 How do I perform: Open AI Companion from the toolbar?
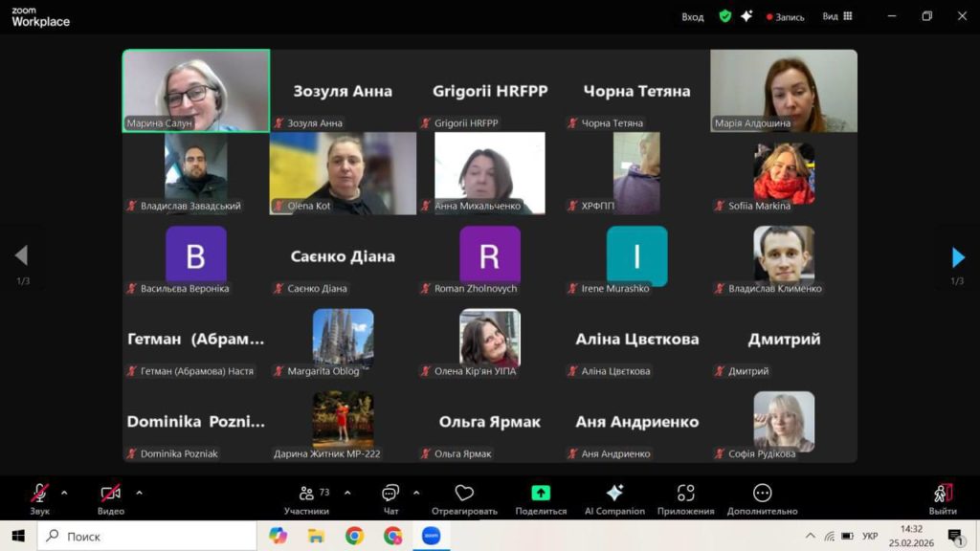point(614,498)
